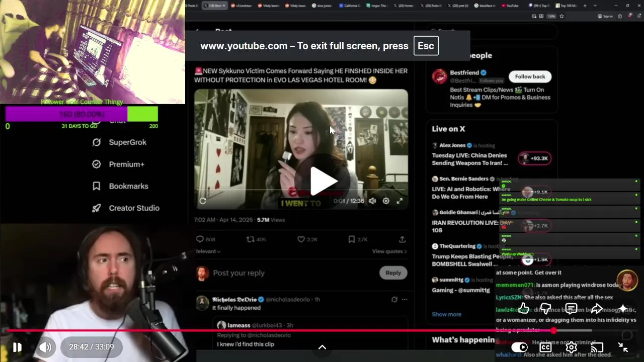Click the +93.3K listeners badge
Viewport: 644px width, 362px height.
(x=534, y=158)
